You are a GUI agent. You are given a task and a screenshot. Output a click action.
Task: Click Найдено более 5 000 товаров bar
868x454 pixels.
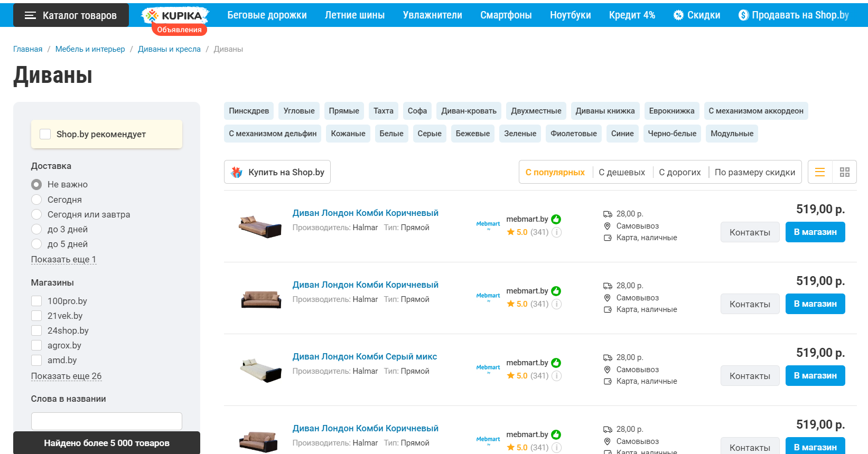pos(107,443)
